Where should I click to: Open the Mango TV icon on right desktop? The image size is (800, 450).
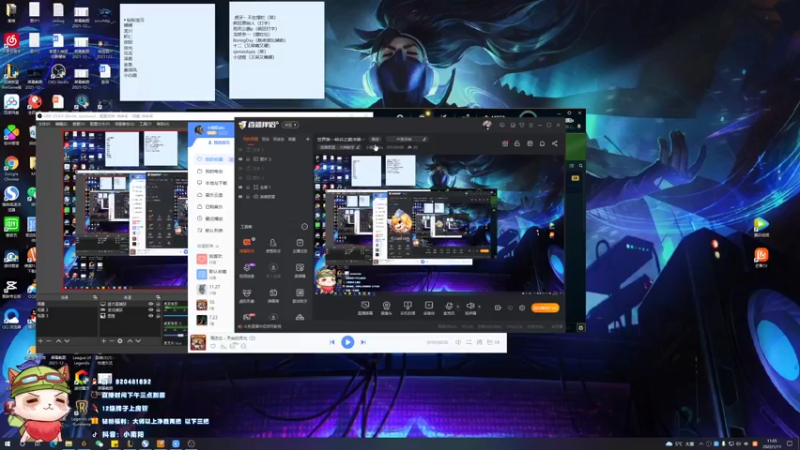(761, 257)
